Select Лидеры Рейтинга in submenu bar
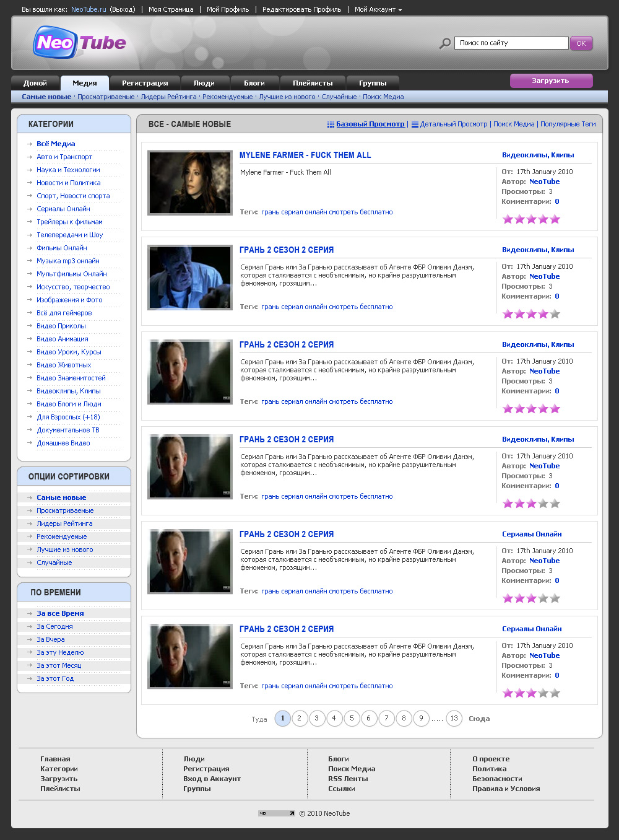This screenshot has width=619, height=840. pos(168,97)
